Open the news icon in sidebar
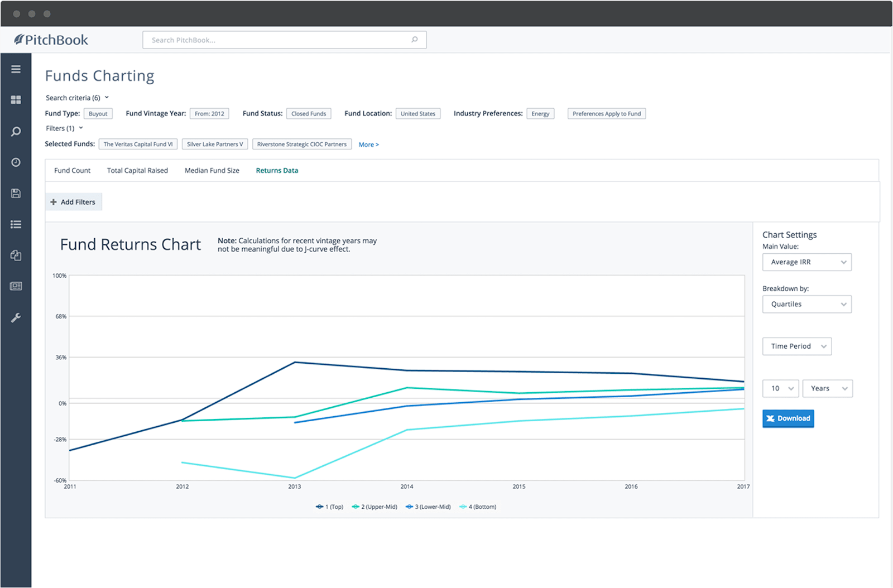This screenshot has height=588, width=893. [x=16, y=286]
